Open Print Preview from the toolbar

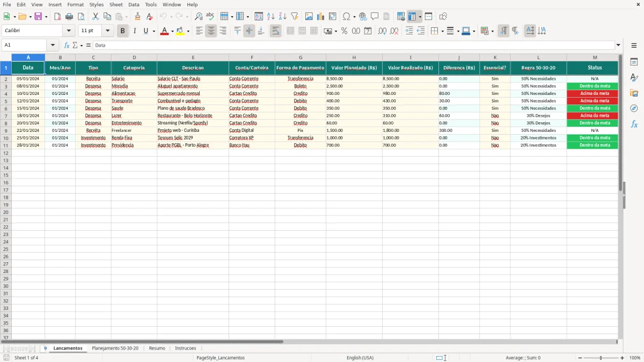[x=81, y=17]
